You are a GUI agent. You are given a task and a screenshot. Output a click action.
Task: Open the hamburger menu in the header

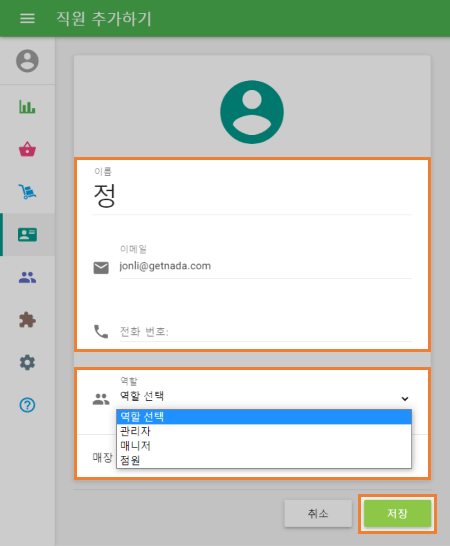coord(27,18)
